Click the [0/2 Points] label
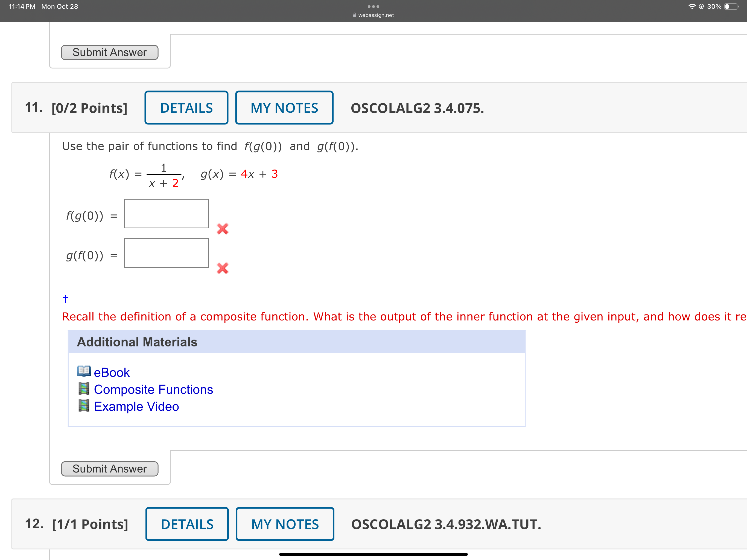This screenshot has width=747, height=560. coord(89,108)
